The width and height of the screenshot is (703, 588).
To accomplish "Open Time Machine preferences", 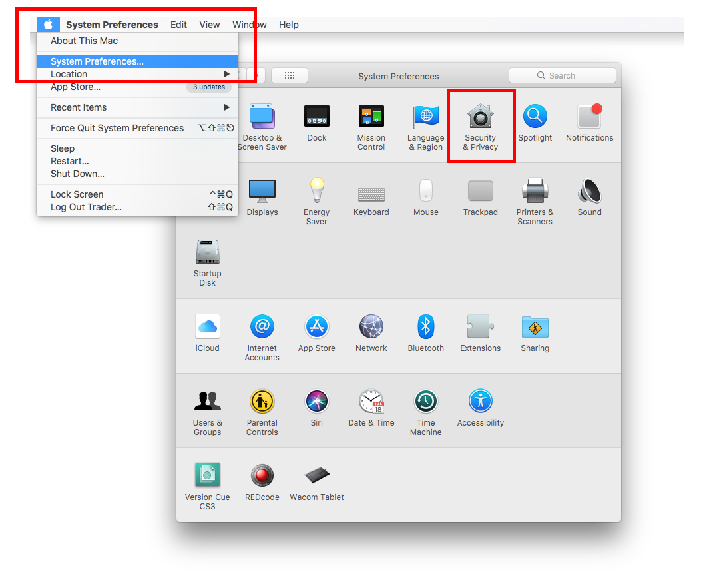I will pos(426,412).
